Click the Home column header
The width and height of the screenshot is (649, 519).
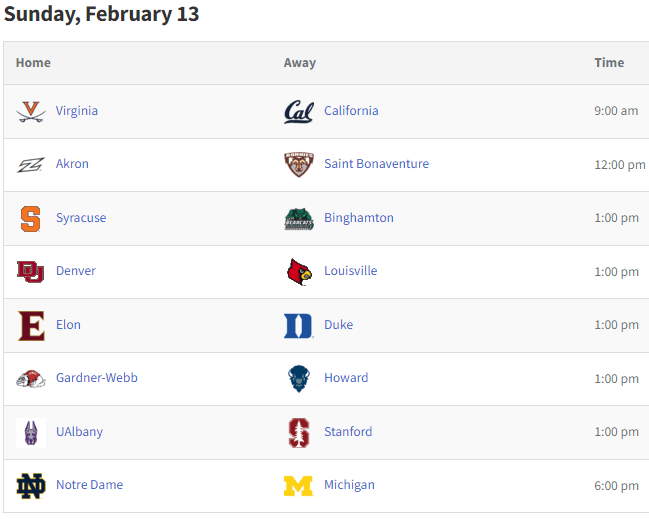coord(33,62)
